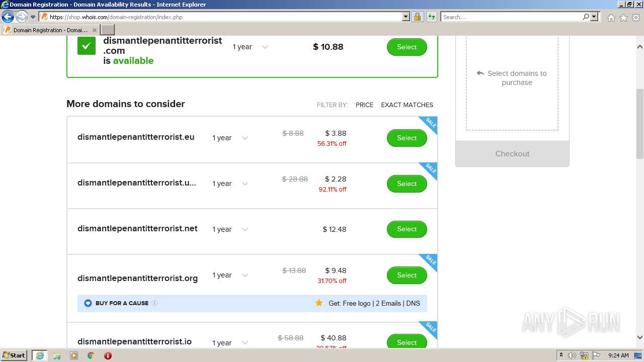Image resolution: width=644 pixels, height=362 pixels.
Task: Close the Domain Registration tab
Action: (x=94, y=30)
